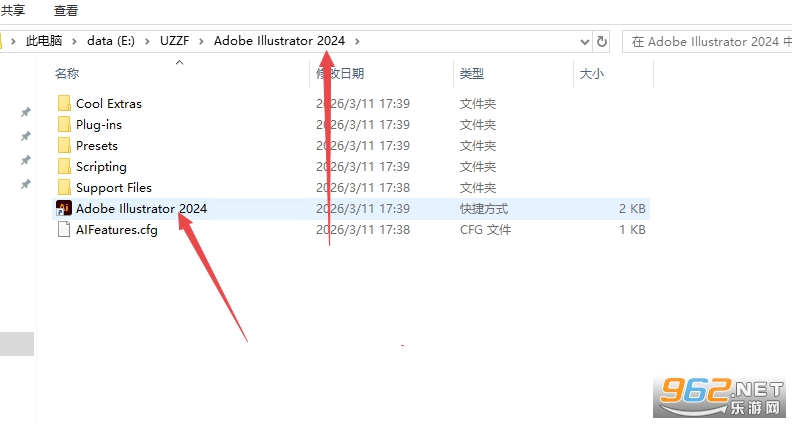Expand chevron after UZZF in path
The width and height of the screenshot is (792, 424).
(202, 41)
